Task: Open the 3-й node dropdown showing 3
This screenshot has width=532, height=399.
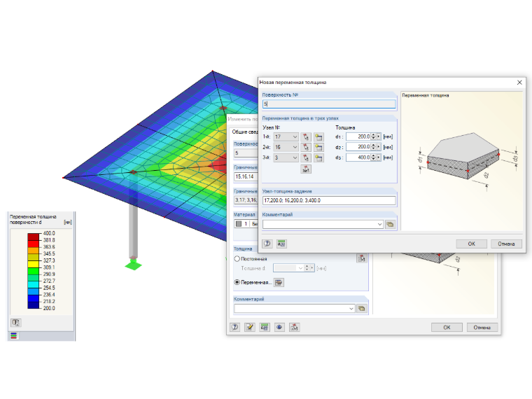Action: (295, 157)
